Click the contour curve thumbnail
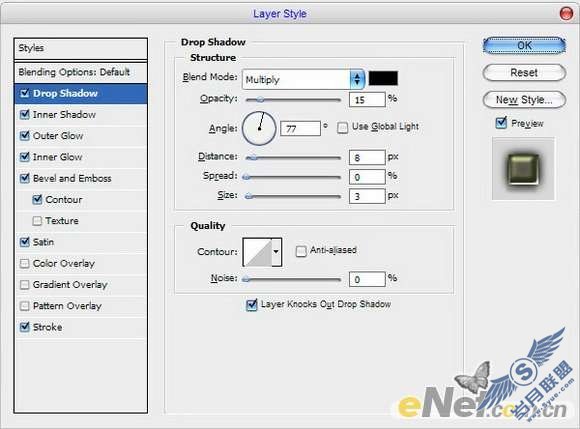 pyautogui.click(x=257, y=252)
